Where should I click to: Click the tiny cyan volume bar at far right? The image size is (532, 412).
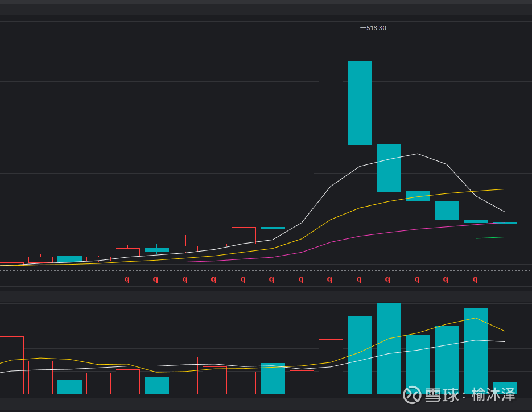click(505, 388)
